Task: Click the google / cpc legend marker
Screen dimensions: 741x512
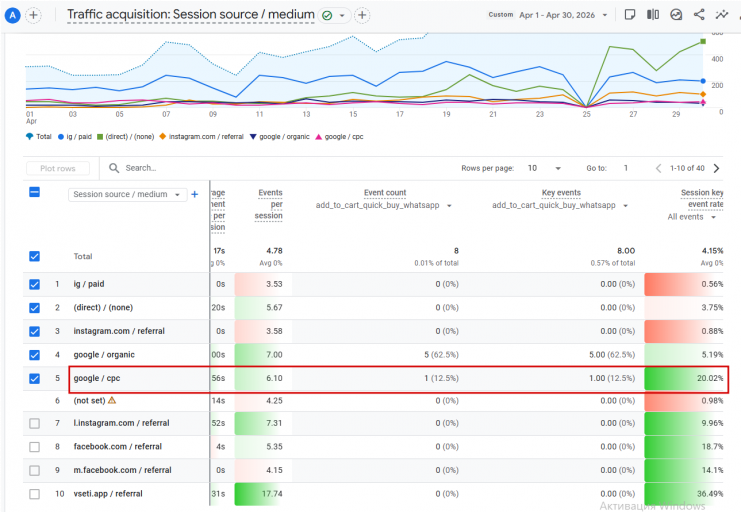Action: (x=319, y=137)
